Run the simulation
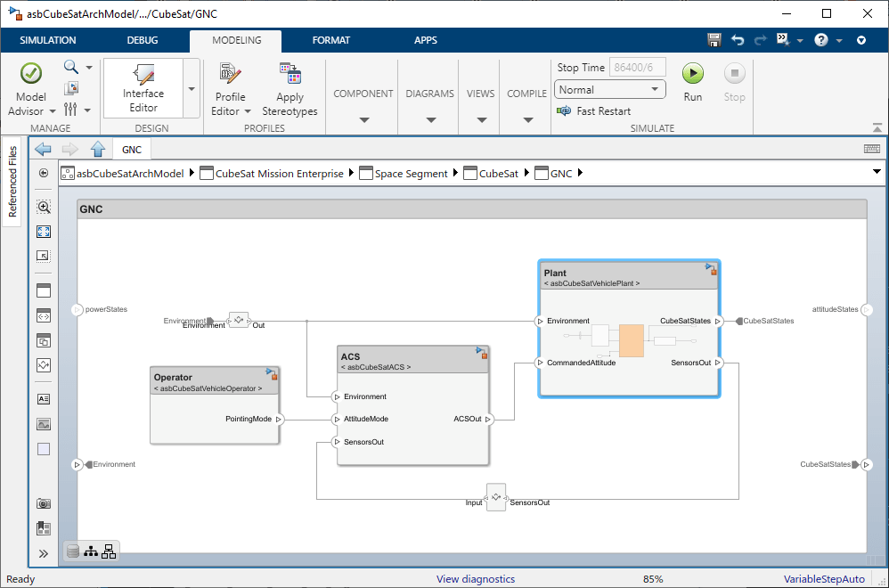The height and width of the screenshot is (588, 889). point(692,73)
